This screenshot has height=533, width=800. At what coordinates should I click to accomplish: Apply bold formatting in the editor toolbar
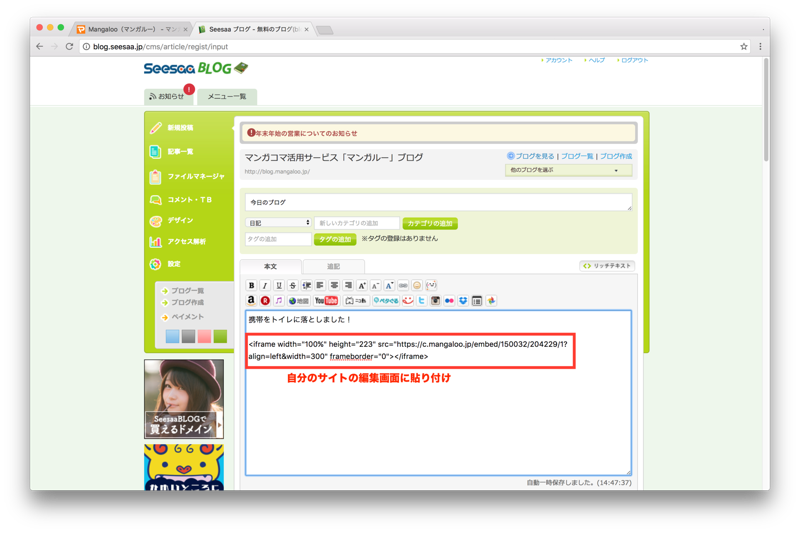coord(252,285)
